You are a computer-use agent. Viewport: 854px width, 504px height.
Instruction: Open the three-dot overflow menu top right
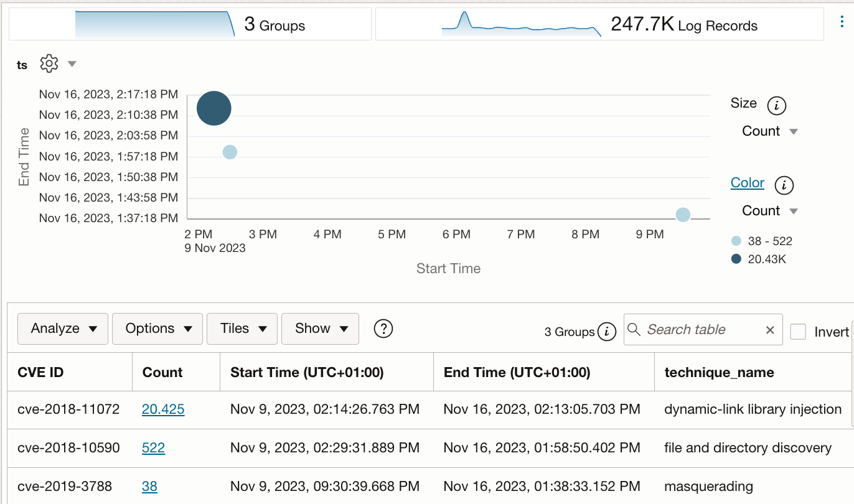click(x=843, y=22)
